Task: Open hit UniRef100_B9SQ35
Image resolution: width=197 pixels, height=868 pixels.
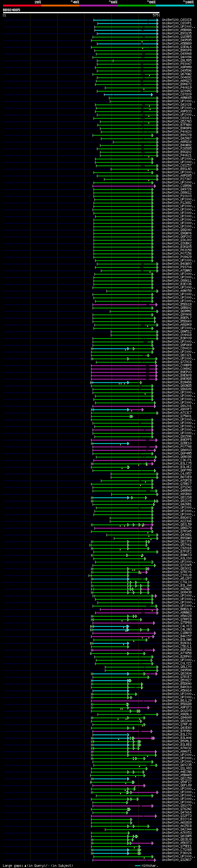Action: coord(177,33)
